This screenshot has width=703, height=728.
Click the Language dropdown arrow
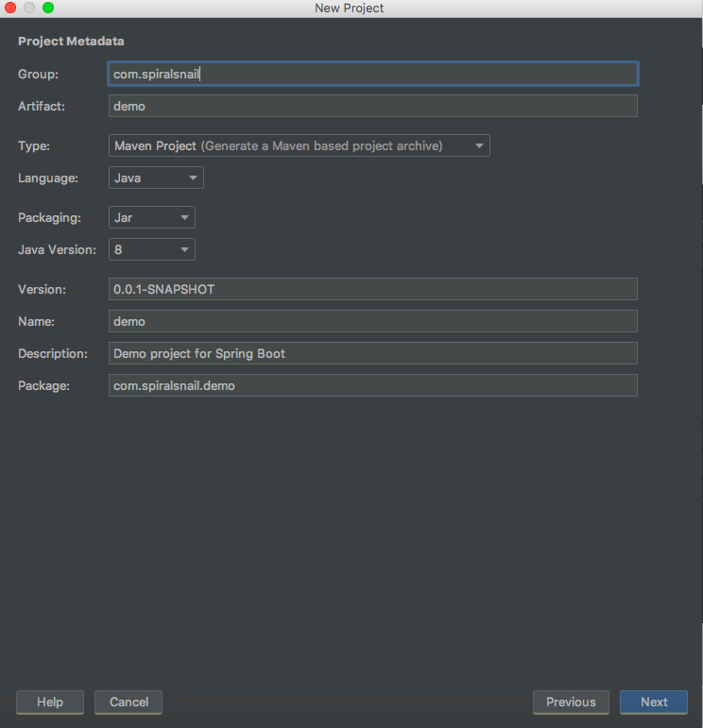coord(193,178)
